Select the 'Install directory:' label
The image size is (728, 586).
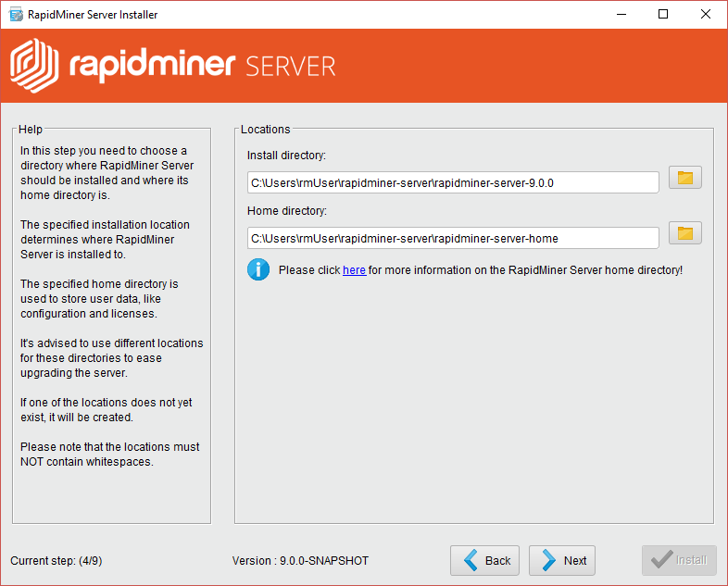[286, 156]
